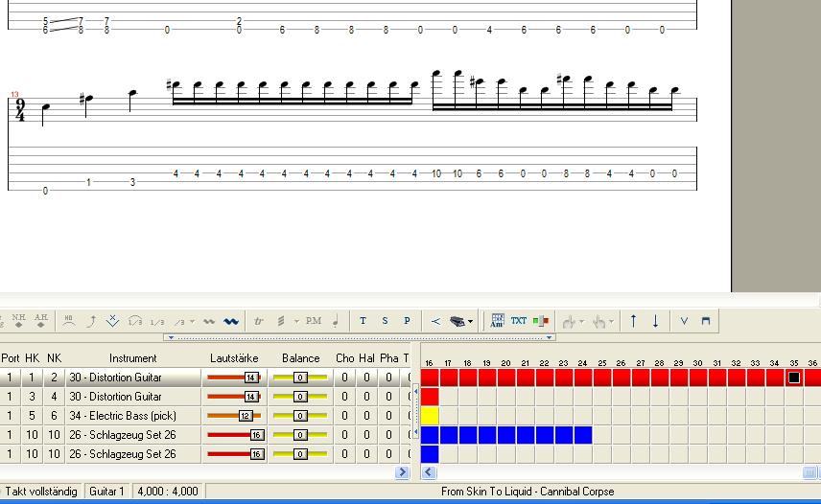
Task: Apply the 1/3 slide icon
Action: 156,321
